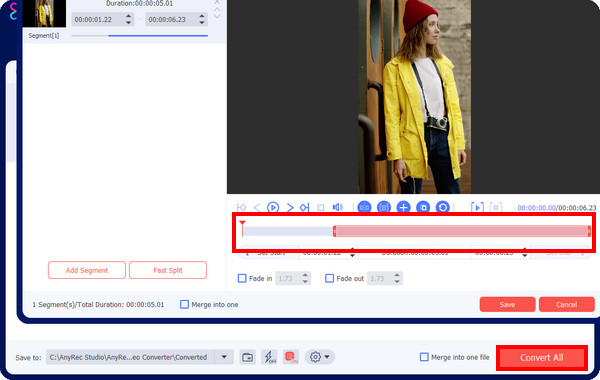The image size is (600, 380).
Task: Click the right red trim handle
Action: coord(589,231)
